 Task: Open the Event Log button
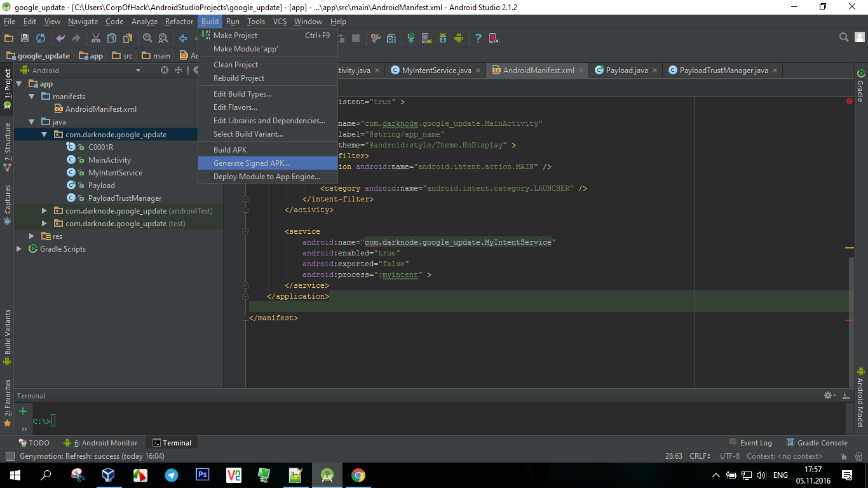pyautogui.click(x=750, y=443)
